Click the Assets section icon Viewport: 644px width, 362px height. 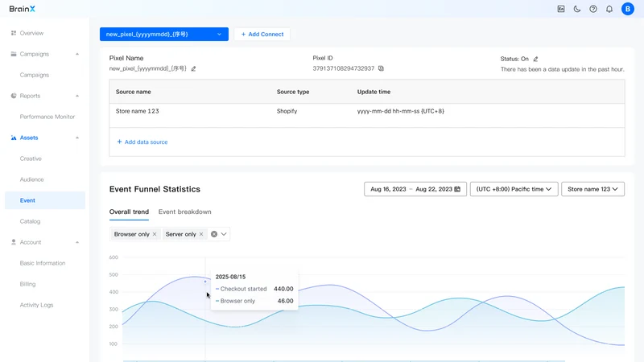[14, 138]
